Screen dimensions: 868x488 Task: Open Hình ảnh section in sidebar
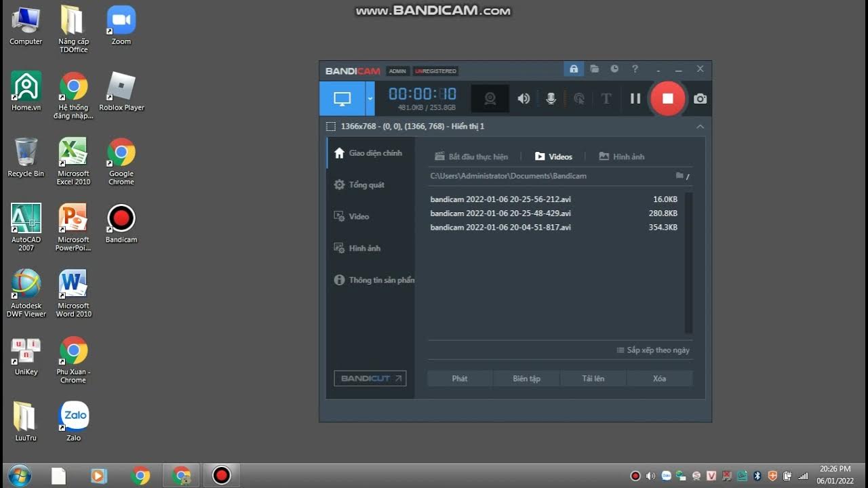pos(370,248)
